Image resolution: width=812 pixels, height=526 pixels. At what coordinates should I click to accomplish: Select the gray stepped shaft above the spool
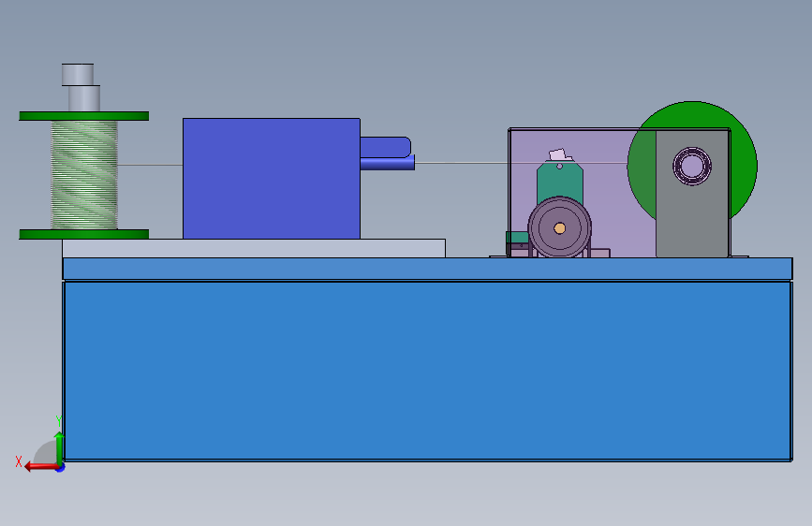[x=81, y=87]
